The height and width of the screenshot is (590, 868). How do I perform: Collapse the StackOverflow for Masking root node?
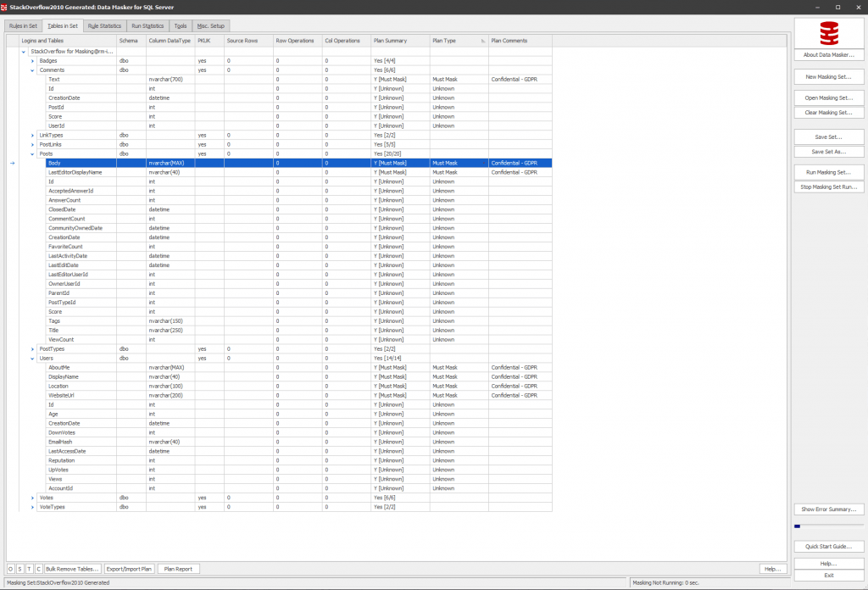click(x=23, y=52)
